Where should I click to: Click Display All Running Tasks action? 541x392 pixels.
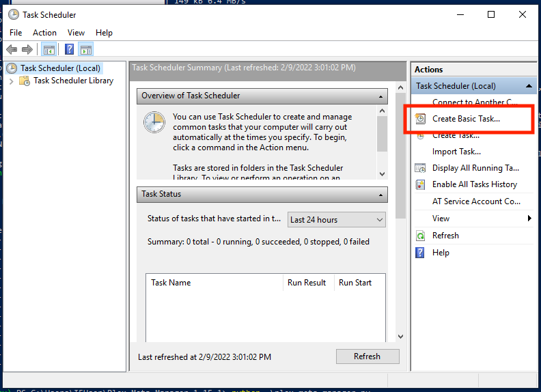[x=475, y=168]
